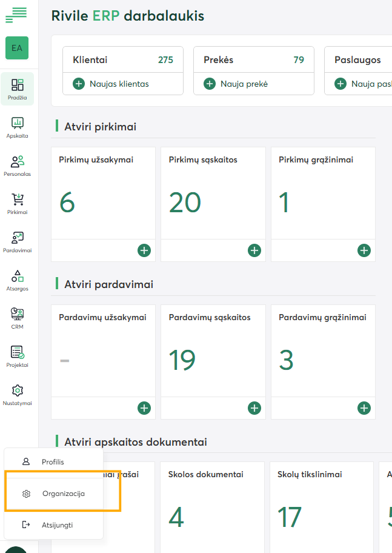The width and height of the screenshot is (392, 553).
Task: Add new Pirkimų grąžinimai entry
Action: [x=364, y=250]
